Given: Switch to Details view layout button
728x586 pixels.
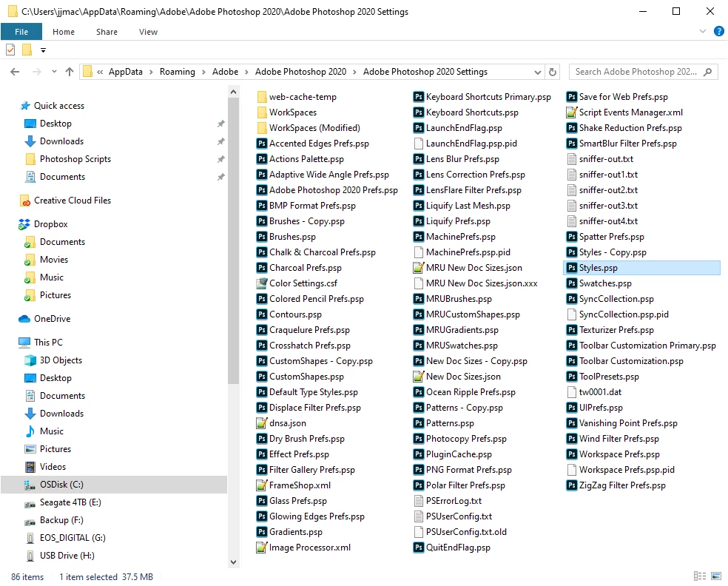Looking at the screenshot, I should point(700,576).
